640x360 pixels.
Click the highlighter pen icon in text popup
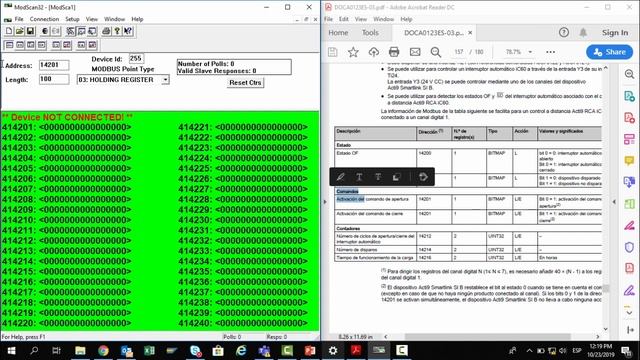point(340,177)
